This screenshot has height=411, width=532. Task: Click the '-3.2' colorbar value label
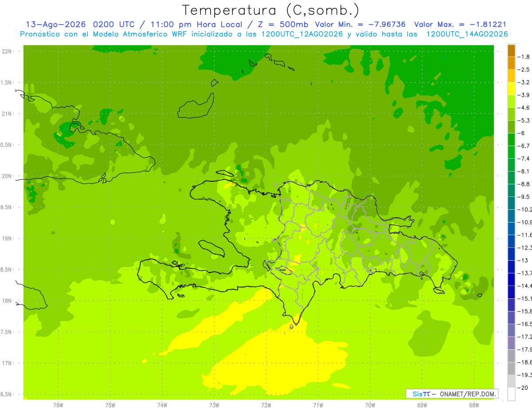(524, 82)
